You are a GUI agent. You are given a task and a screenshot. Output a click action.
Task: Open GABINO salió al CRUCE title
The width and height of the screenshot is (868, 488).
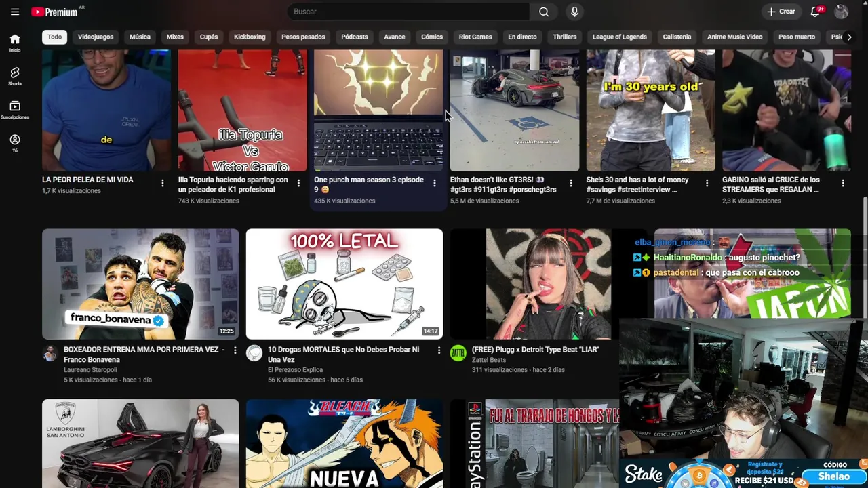pos(771,184)
